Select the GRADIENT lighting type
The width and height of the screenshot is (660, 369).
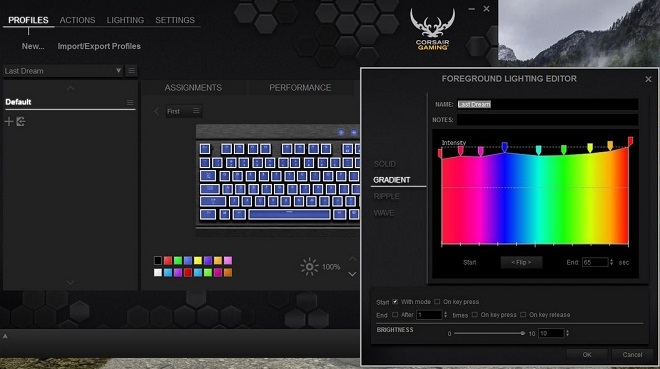[391, 180]
